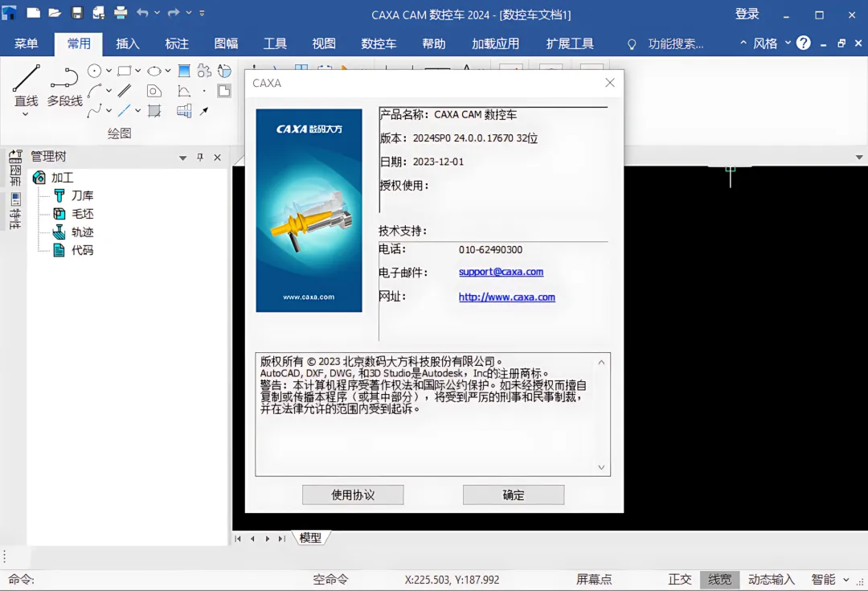
Task: Expand the rectangle tool dropdown arrow
Action: click(138, 71)
